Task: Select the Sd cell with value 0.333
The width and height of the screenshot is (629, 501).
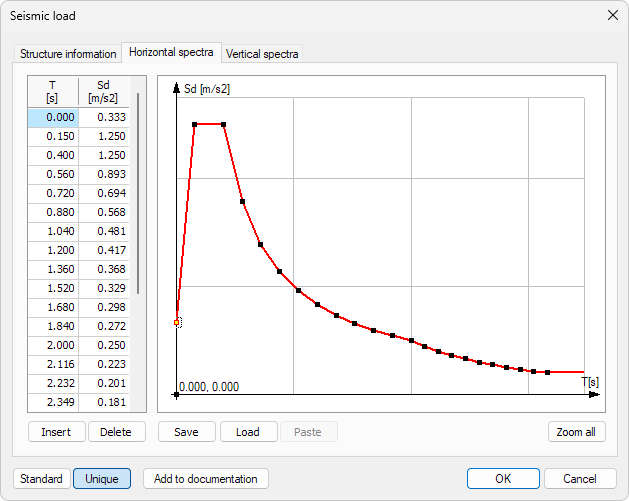Action: pyautogui.click(x=104, y=117)
